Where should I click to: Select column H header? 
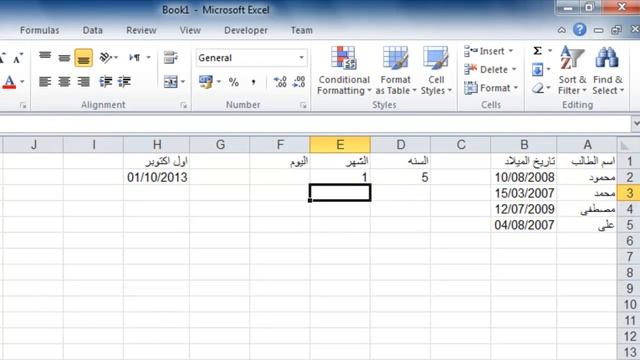pyautogui.click(x=157, y=144)
